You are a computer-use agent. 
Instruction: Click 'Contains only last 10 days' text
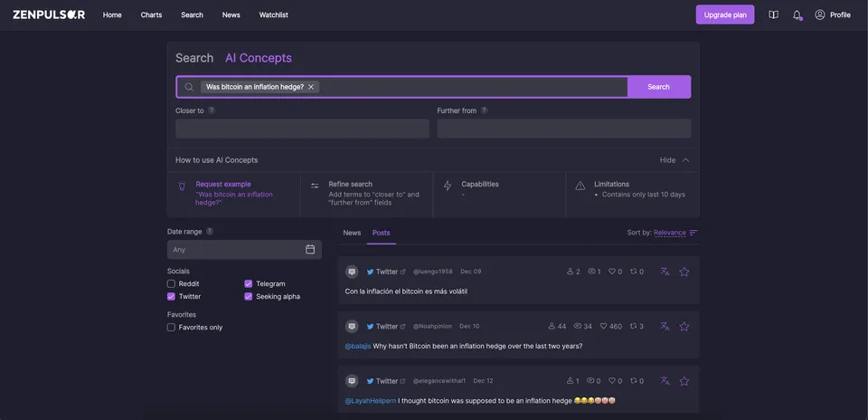click(x=644, y=195)
